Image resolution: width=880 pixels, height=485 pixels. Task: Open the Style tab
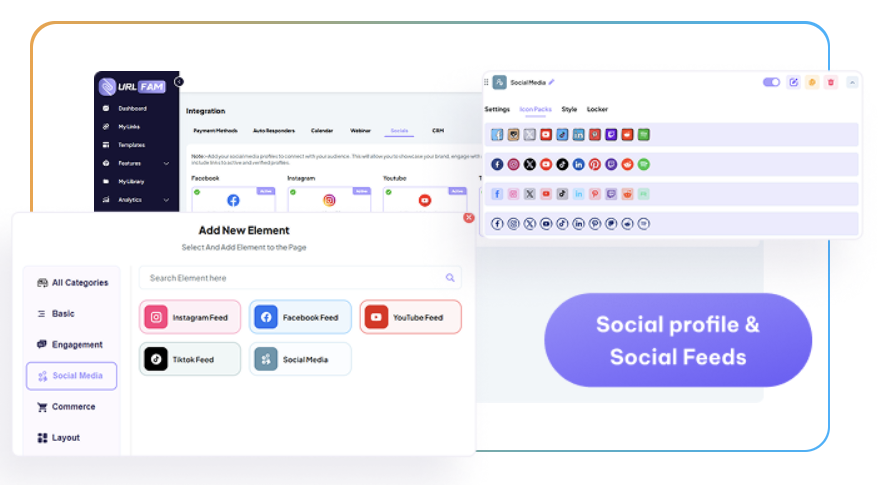569,109
